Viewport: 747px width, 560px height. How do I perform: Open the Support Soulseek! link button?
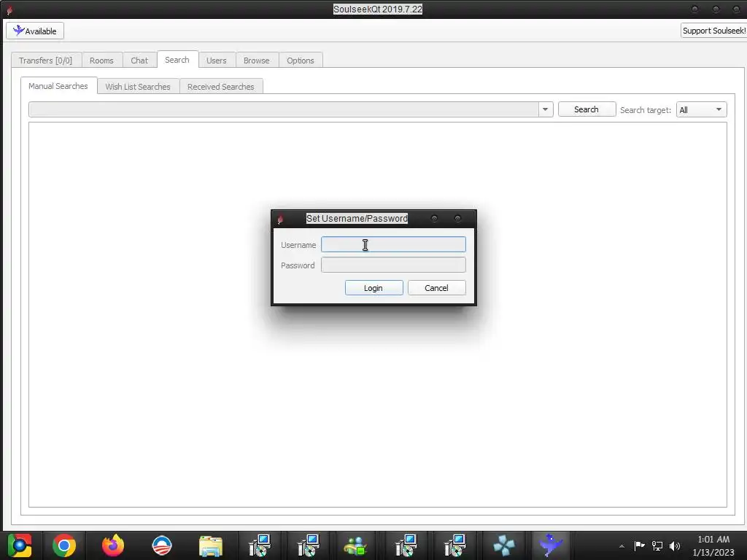[x=713, y=31]
